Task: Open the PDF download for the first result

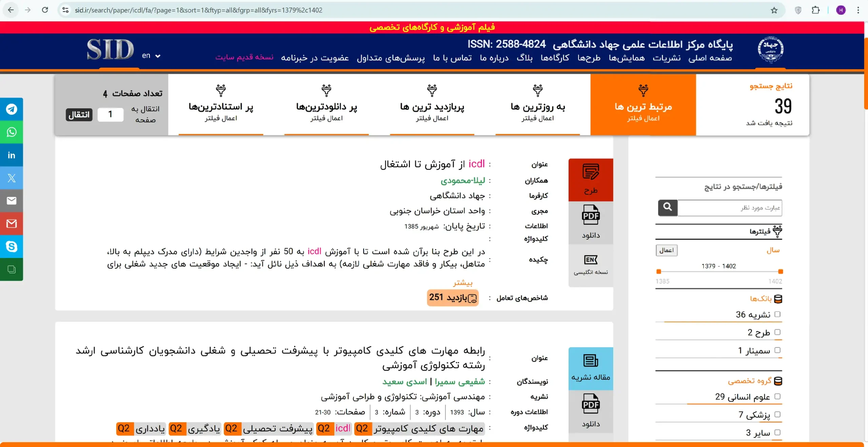Action: [591, 222]
